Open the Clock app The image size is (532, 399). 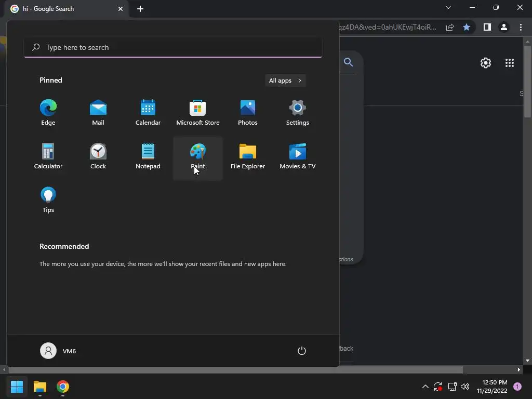[x=98, y=156]
